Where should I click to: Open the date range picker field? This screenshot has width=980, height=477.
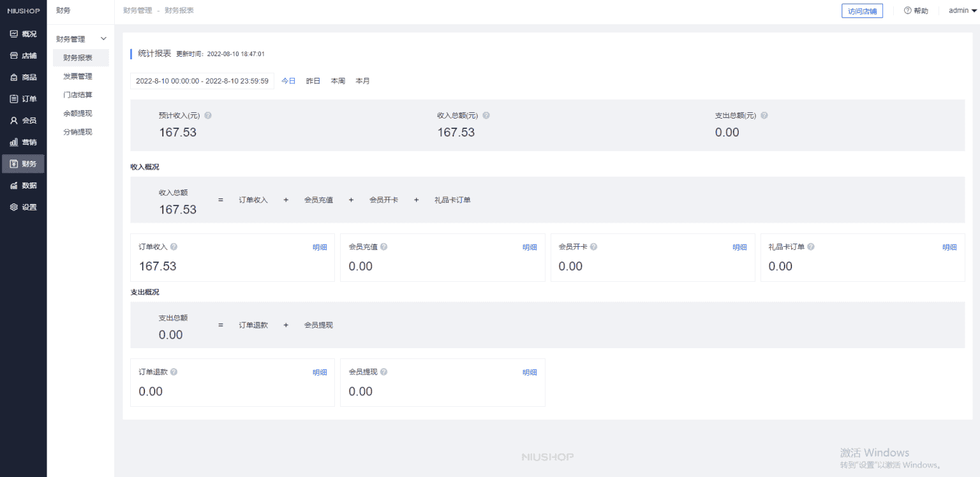202,81
